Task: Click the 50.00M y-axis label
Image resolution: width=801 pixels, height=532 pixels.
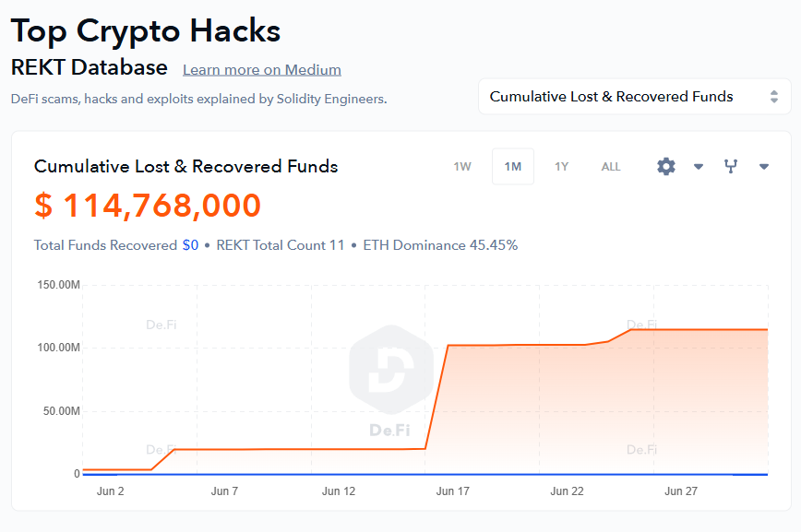Action: [x=61, y=411]
